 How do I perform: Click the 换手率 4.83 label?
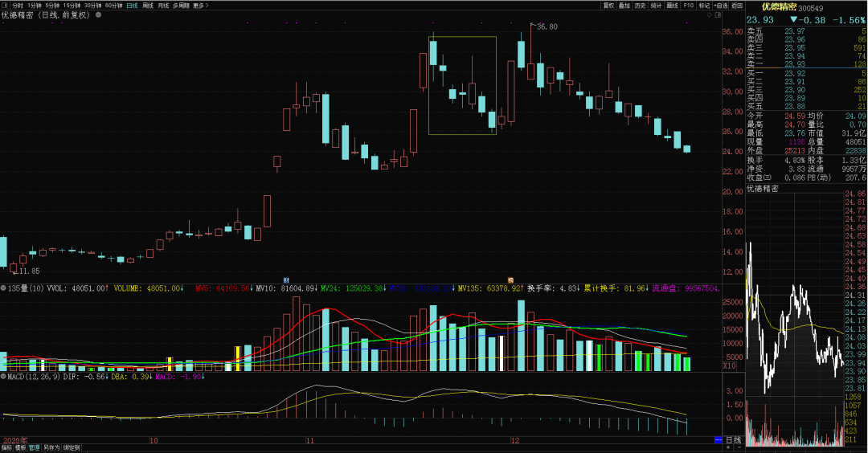coord(553,288)
